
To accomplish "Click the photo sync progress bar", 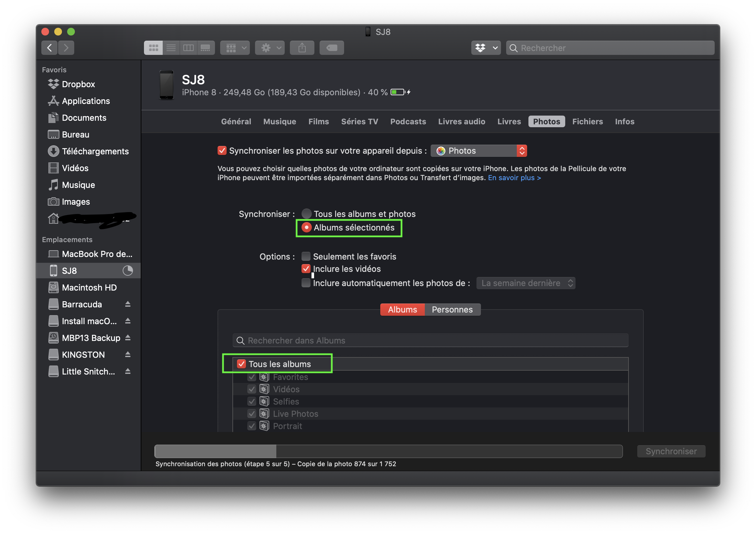I will tap(388, 451).
